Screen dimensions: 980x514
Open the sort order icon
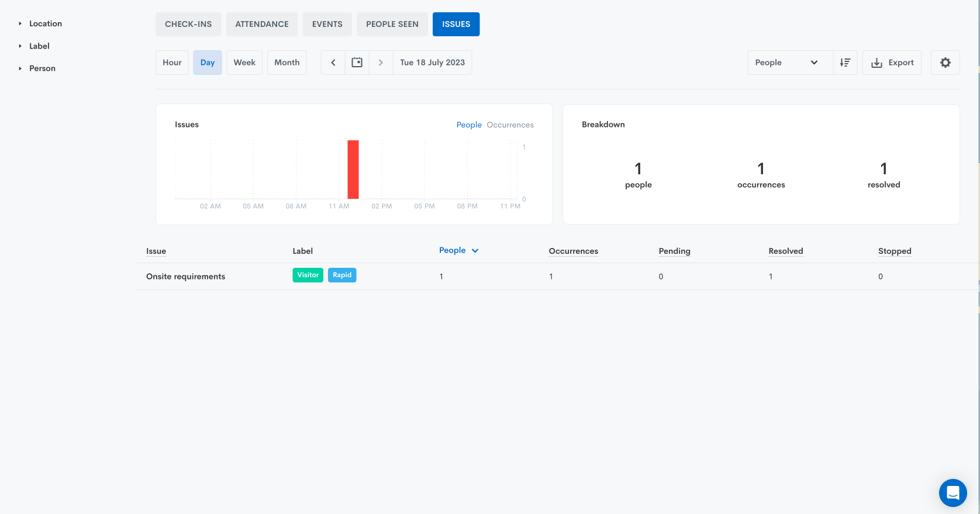pos(845,63)
